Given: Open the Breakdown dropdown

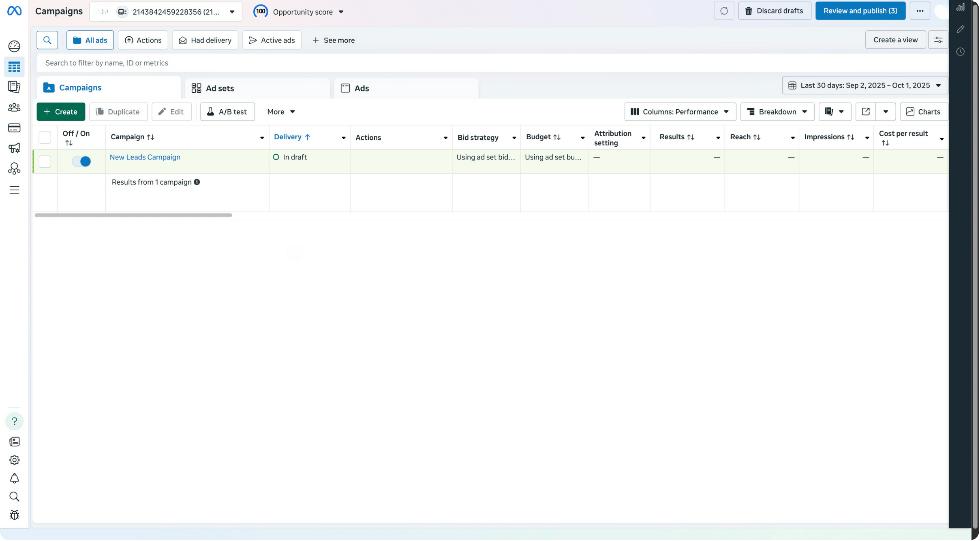Looking at the screenshot, I should coord(777,111).
